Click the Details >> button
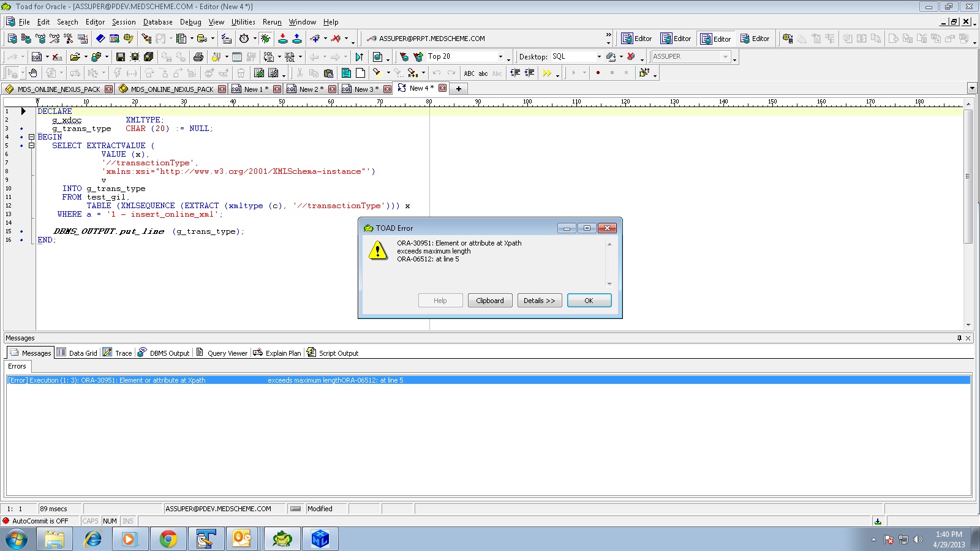This screenshot has height=551, width=980. (x=539, y=301)
